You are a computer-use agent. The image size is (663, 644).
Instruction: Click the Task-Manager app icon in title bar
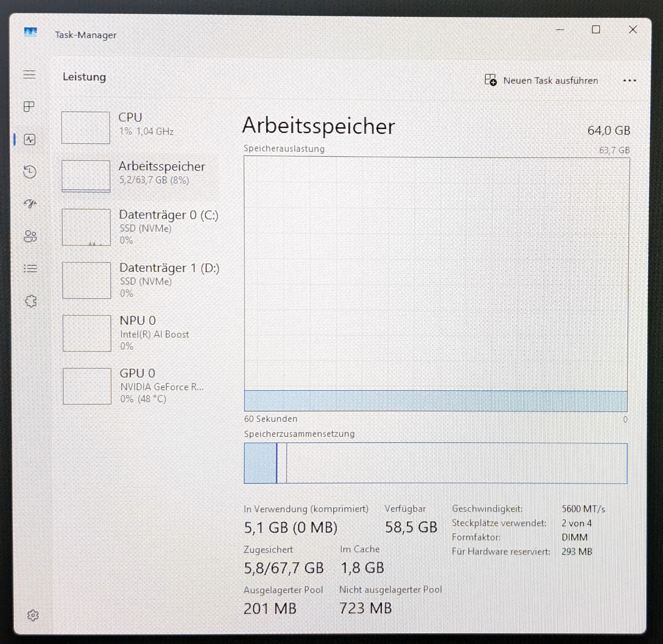click(x=30, y=32)
